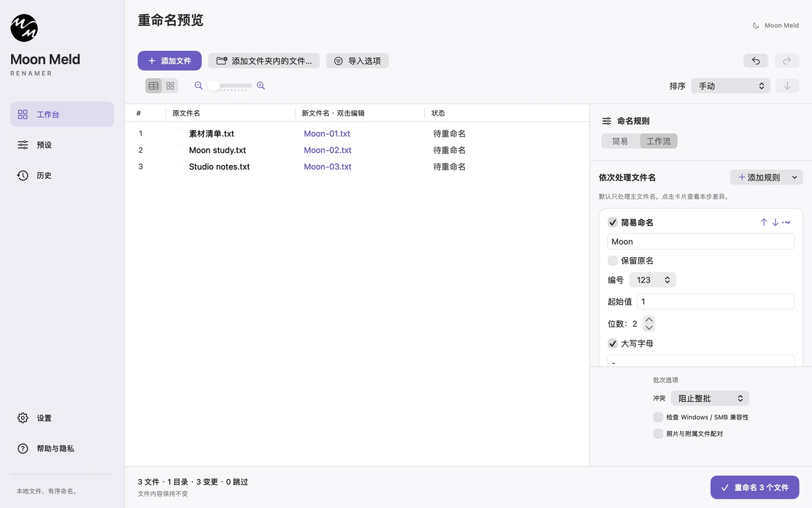The image size is (812, 508).
Task: Toggle the 保留原名 checkbox
Action: (x=613, y=261)
